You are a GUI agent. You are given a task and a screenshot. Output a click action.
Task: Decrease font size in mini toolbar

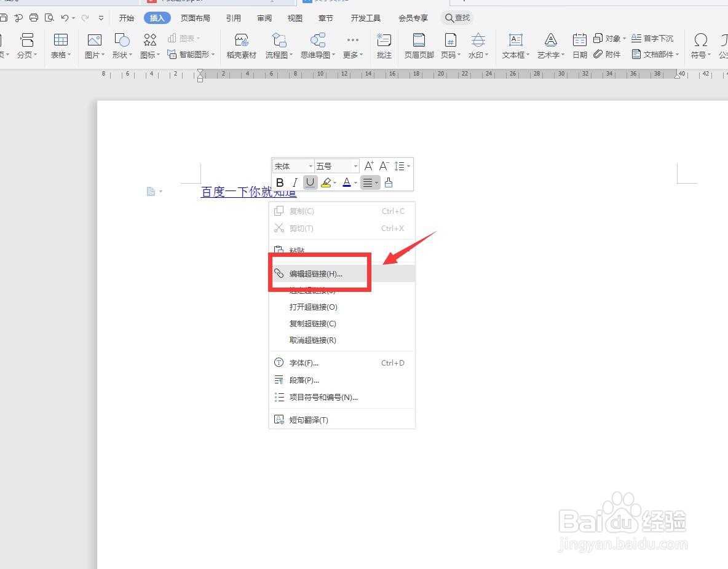point(384,166)
